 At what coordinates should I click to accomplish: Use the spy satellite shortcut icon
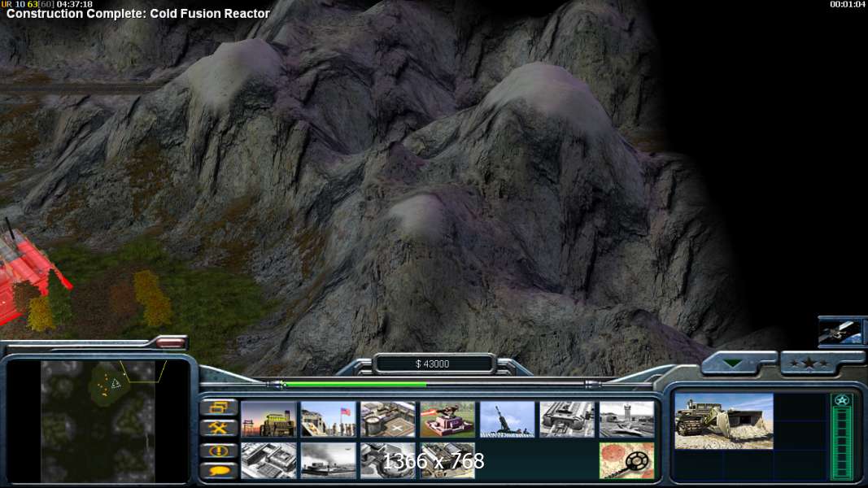coord(840,331)
